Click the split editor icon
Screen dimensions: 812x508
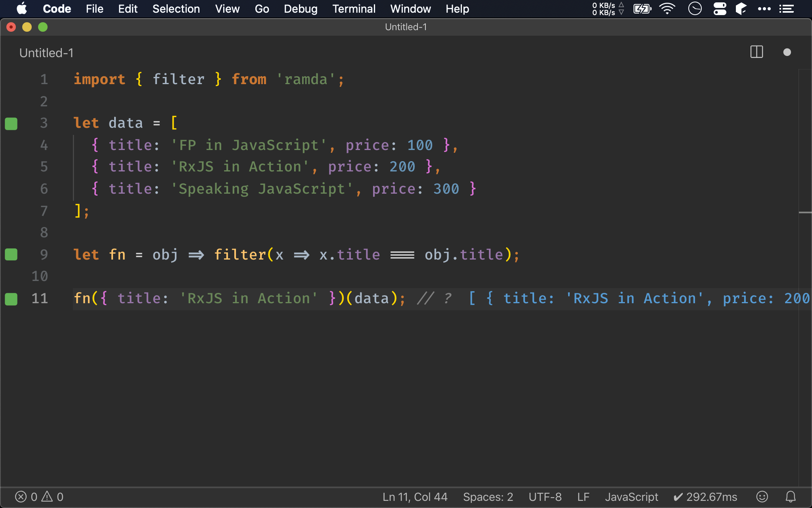[x=756, y=52]
